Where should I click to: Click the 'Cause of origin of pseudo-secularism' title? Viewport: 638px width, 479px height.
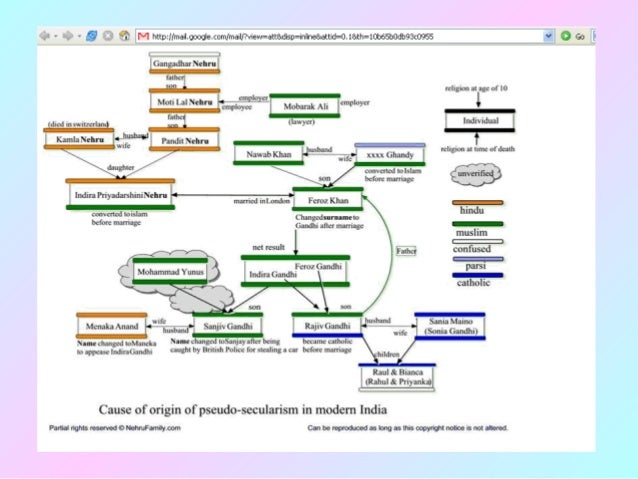coord(243,409)
